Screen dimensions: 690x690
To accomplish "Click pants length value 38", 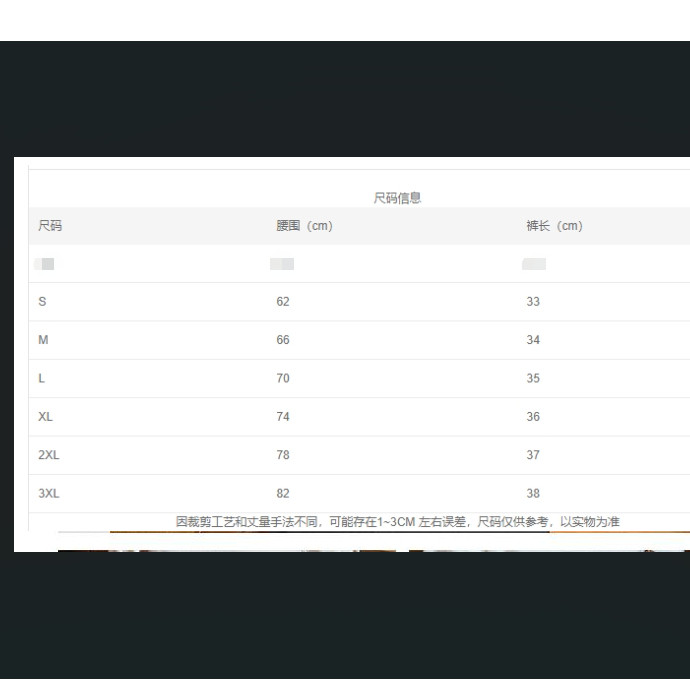I will click(533, 494).
